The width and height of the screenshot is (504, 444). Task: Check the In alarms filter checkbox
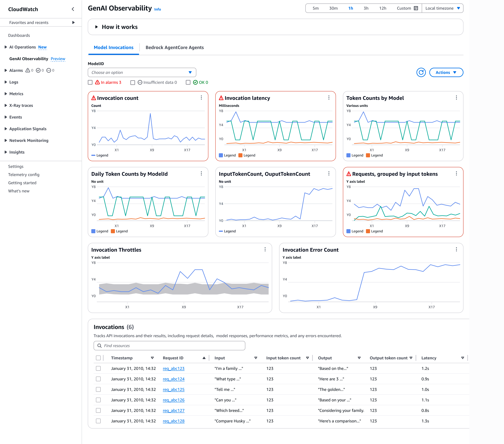coord(90,82)
